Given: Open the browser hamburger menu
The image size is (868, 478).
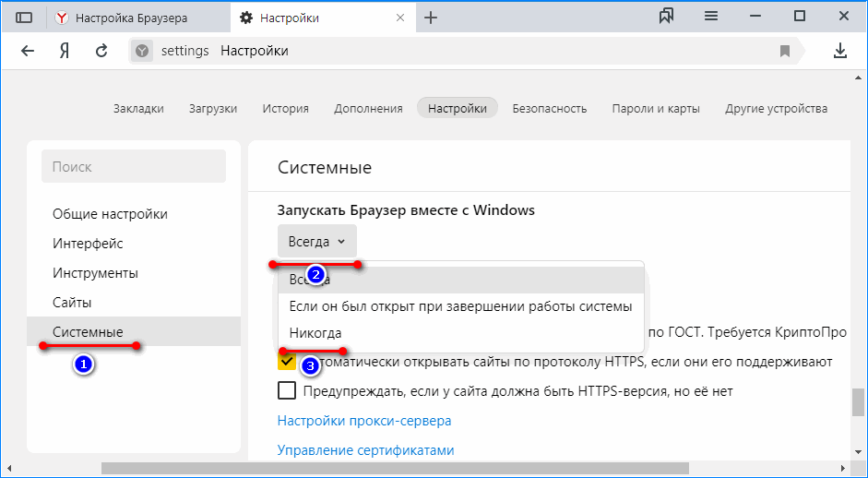Looking at the screenshot, I should point(711,17).
